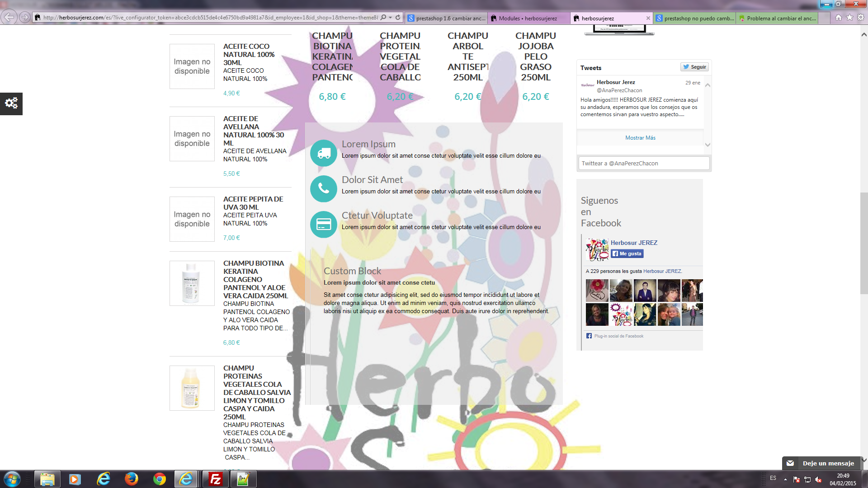The image size is (868, 488).
Task: Click the teal phone icon
Action: 324,188
